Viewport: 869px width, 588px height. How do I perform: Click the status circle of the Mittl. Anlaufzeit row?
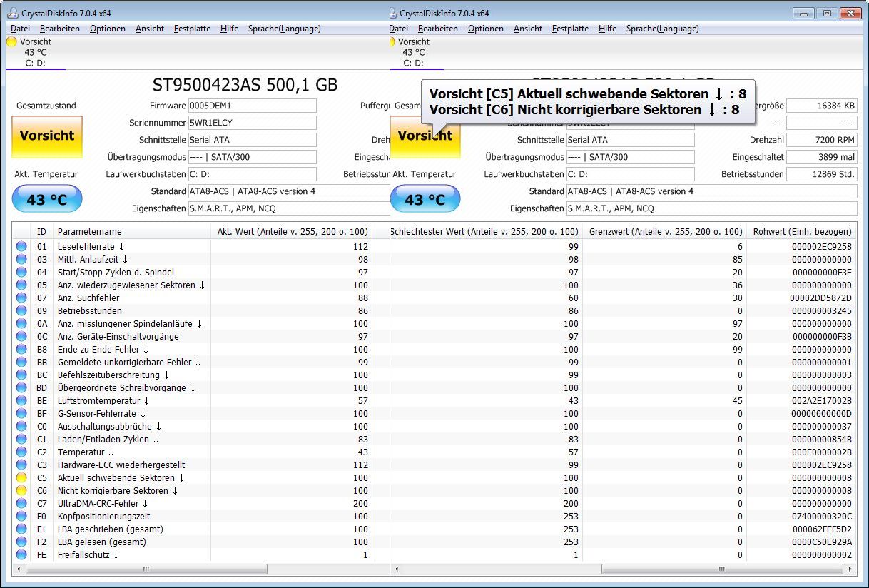21,260
